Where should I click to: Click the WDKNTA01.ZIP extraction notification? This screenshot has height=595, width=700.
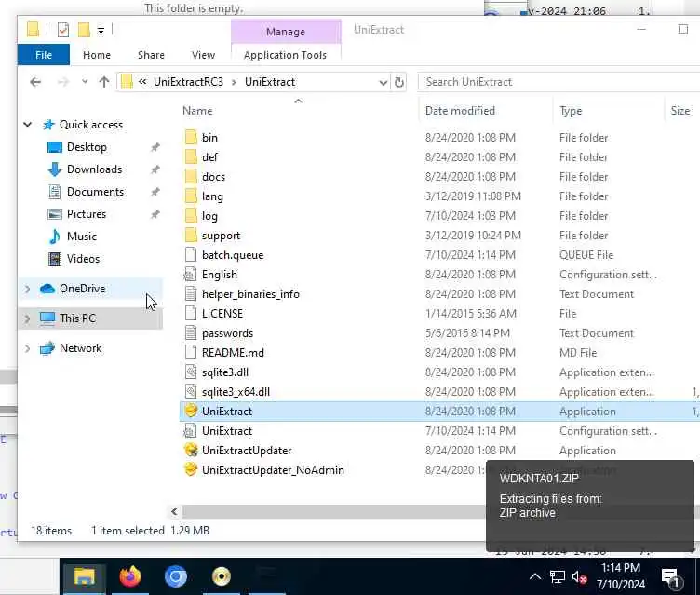point(590,506)
